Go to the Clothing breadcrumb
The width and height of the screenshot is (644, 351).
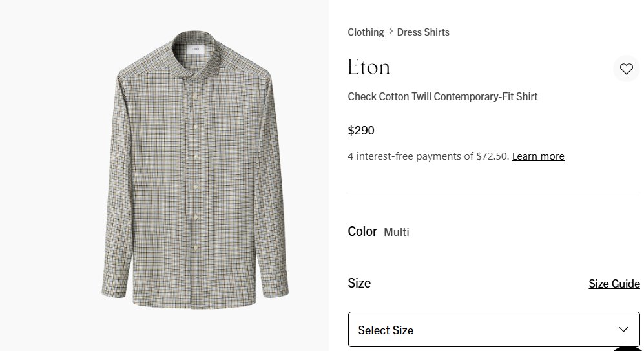[366, 32]
